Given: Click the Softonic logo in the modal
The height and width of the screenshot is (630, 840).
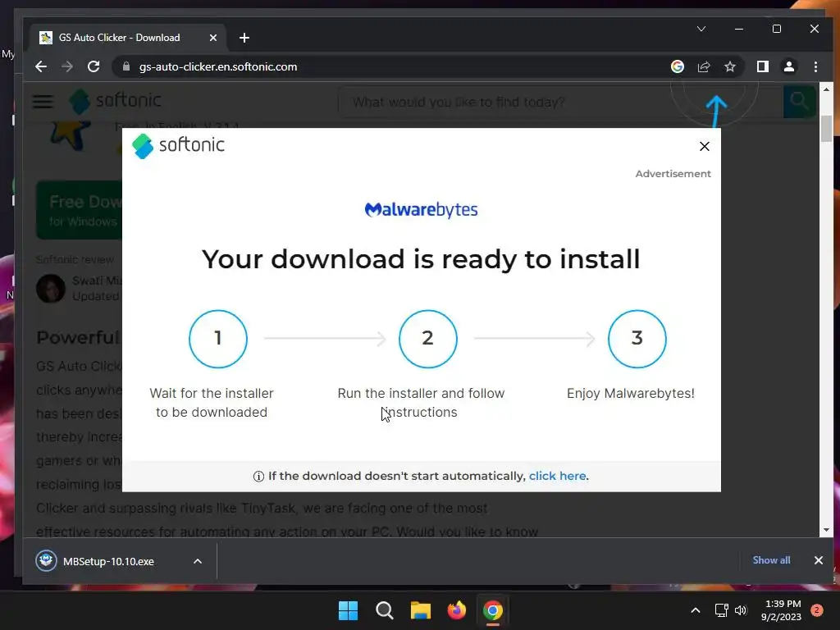Looking at the screenshot, I should coord(178,146).
